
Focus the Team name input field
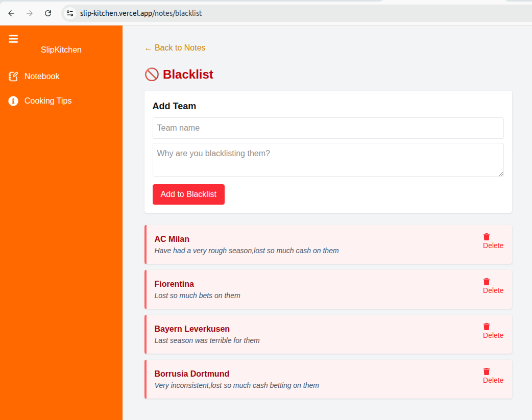point(328,128)
